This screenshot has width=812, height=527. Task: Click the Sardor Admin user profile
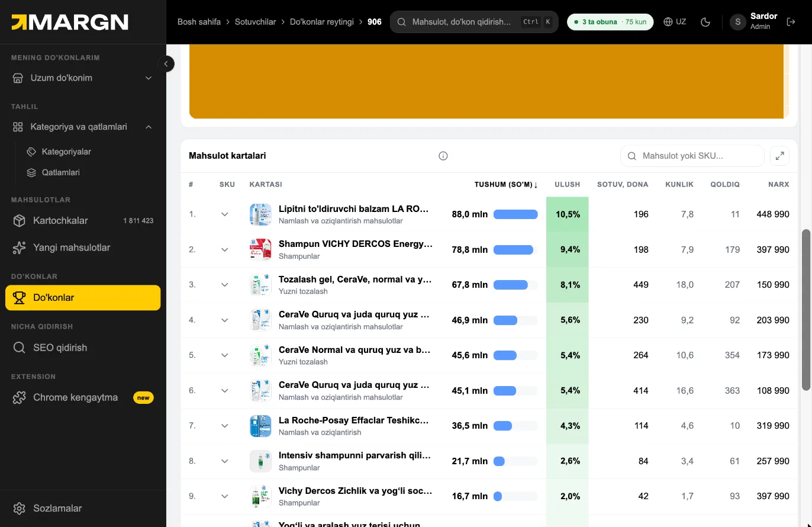pos(753,22)
